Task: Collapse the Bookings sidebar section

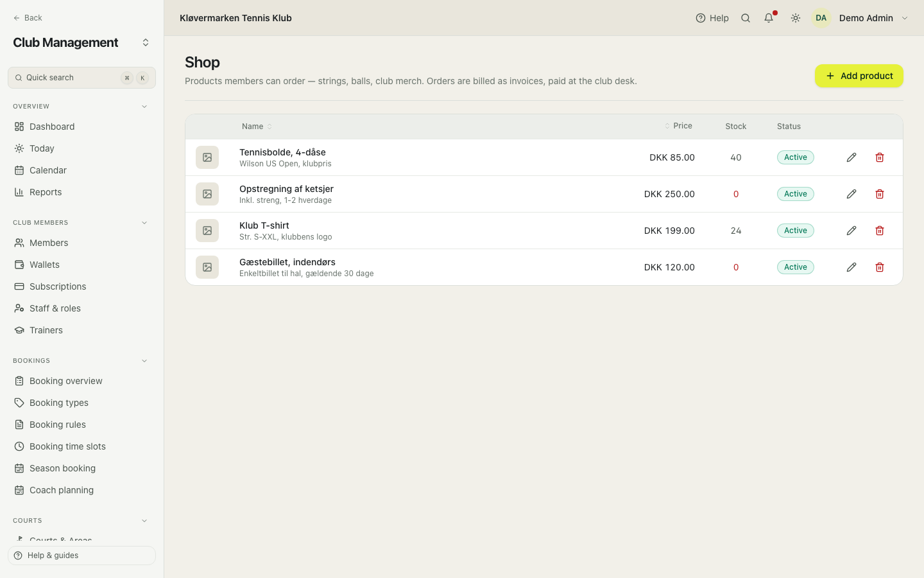Action: (x=144, y=361)
